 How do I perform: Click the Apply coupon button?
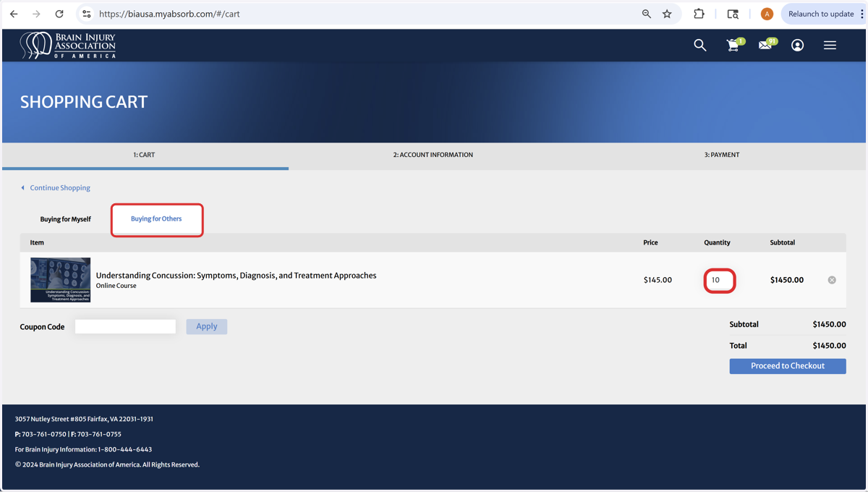(206, 326)
